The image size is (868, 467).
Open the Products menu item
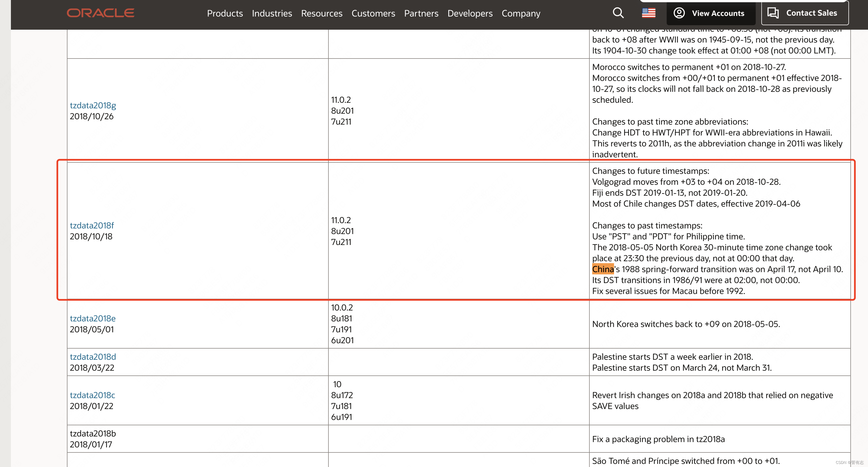coord(224,13)
